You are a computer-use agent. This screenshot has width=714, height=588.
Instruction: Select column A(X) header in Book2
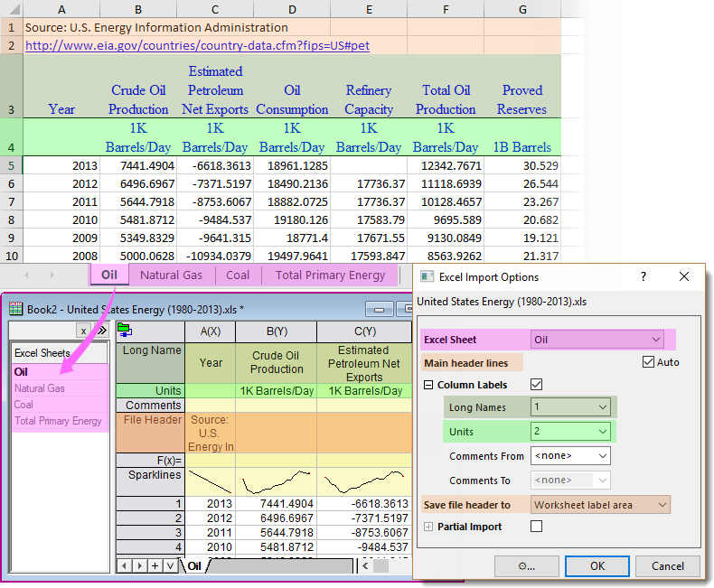click(x=211, y=331)
